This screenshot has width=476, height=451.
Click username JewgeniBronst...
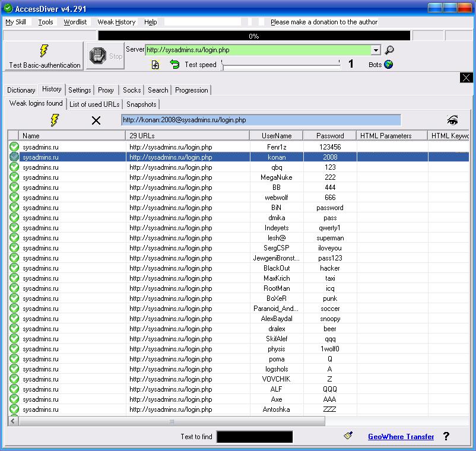[x=276, y=258]
